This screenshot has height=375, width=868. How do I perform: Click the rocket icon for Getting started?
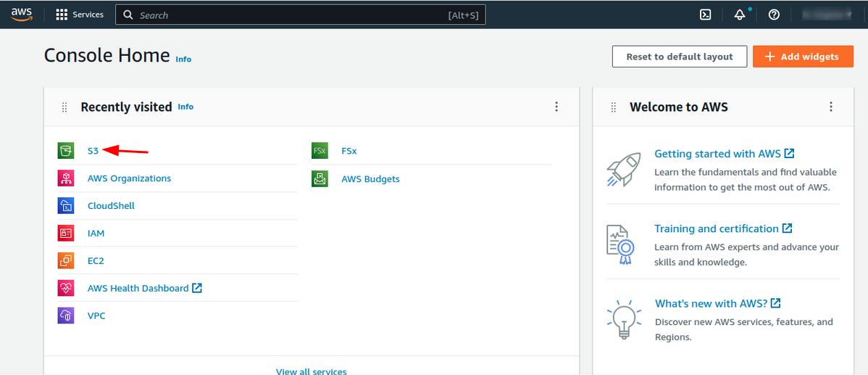click(x=623, y=169)
